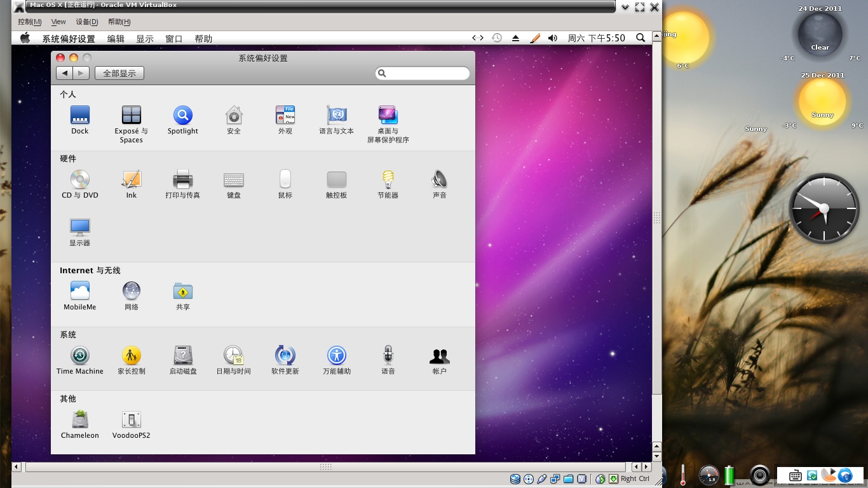868x488 pixels.
Task: Open the VirtualBox View menu
Action: click(58, 22)
